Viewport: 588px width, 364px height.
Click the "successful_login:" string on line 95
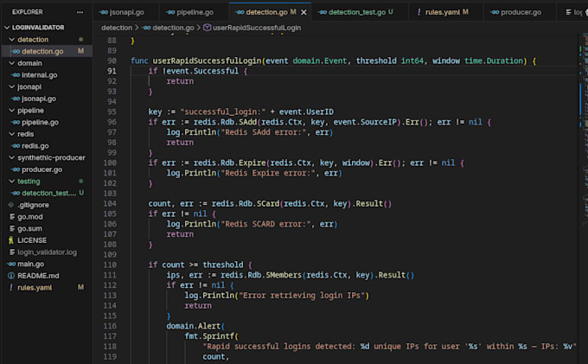coord(223,112)
